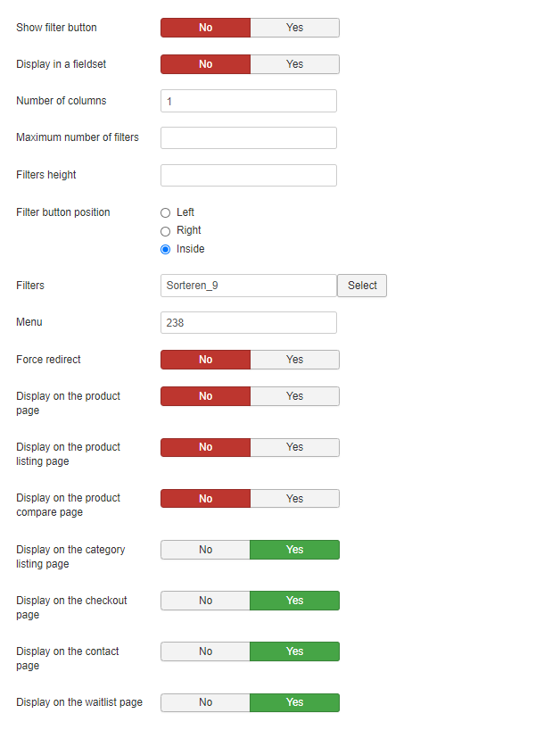The height and width of the screenshot is (730, 560).
Task: Set Show filter button to Yes
Action: pos(294,28)
